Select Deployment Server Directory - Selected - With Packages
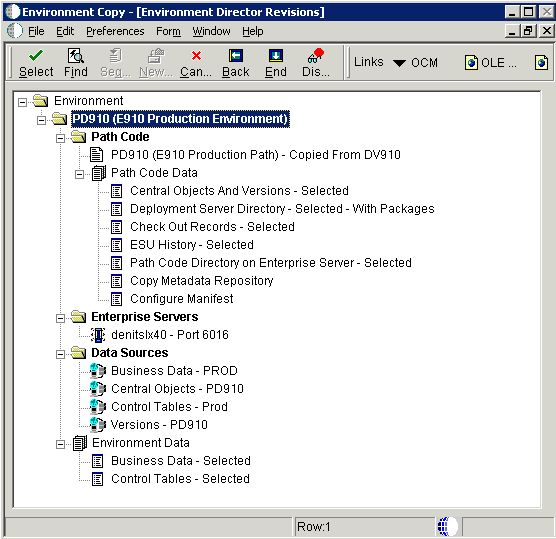 coord(282,209)
